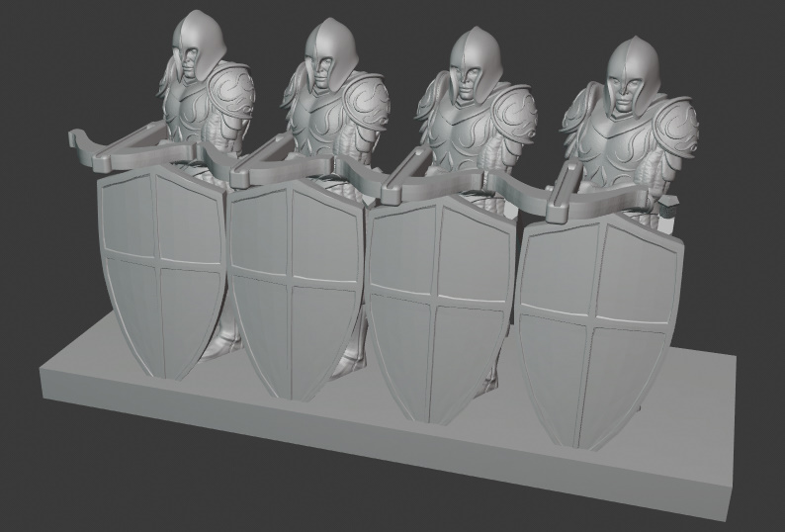Select the second-from-left soldier's shield
This screenshot has height=532, width=785.
click(x=296, y=291)
